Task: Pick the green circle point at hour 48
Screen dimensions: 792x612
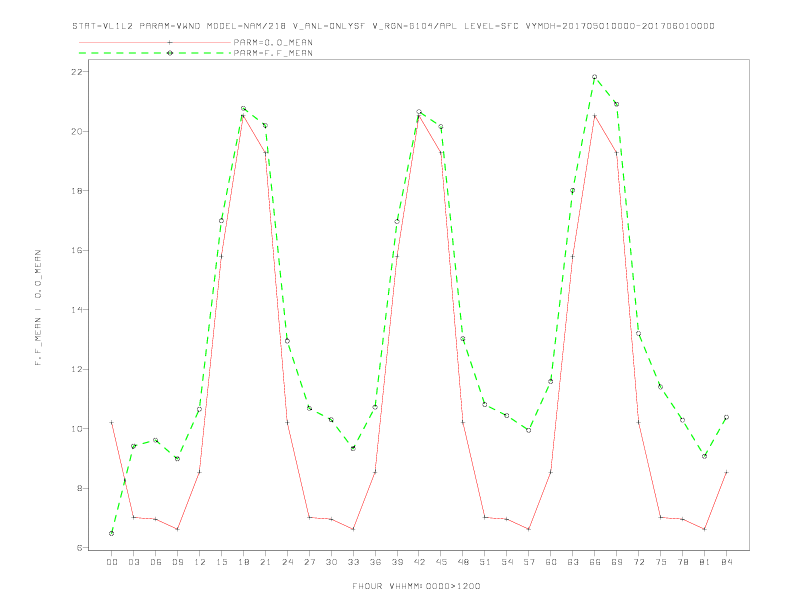Action: click(463, 339)
